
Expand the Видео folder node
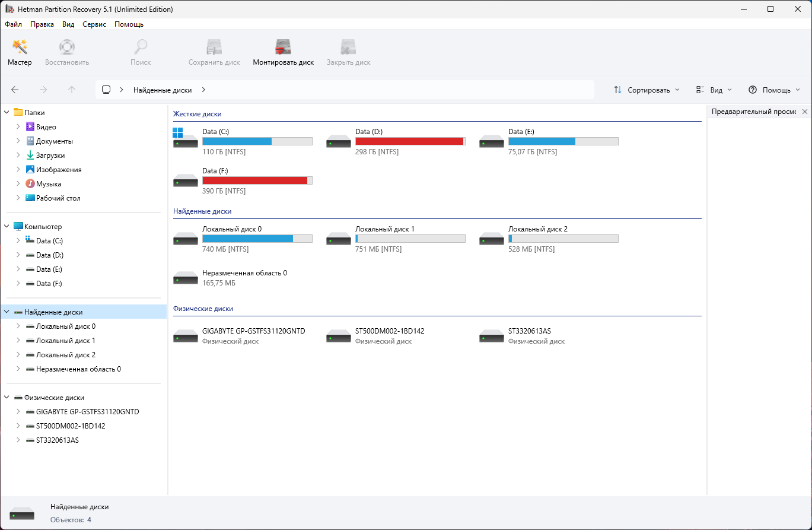(x=18, y=126)
